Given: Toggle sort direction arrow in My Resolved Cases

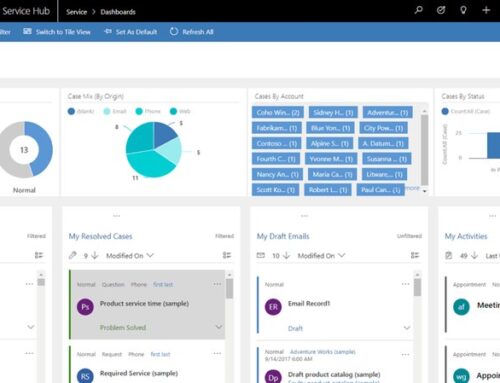Looking at the screenshot, I should (x=95, y=256).
